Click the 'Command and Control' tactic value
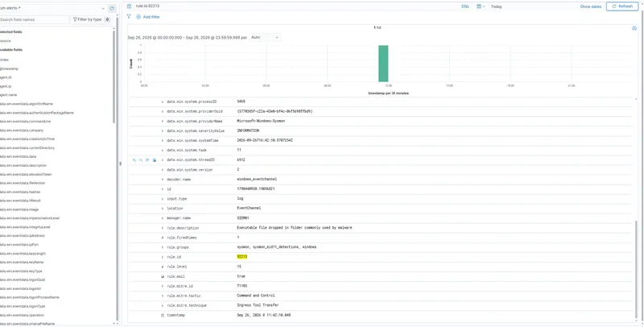Screen dimensions: 644x327 coord(256,296)
